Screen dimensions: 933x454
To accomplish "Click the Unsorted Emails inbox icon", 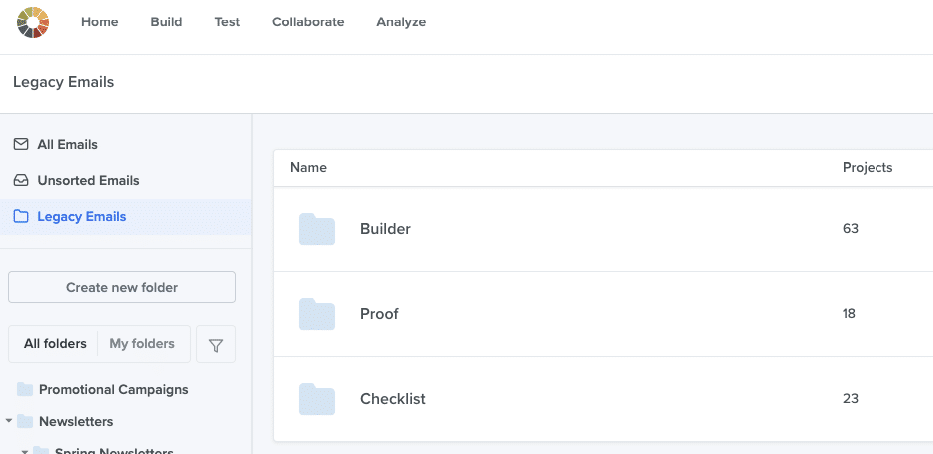I will pyautogui.click(x=21, y=181).
